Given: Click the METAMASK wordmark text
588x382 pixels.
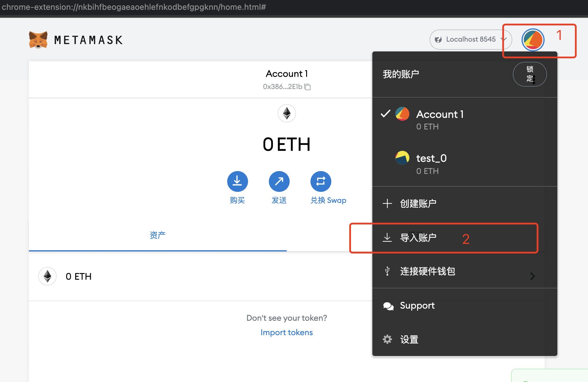Looking at the screenshot, I should pos(88,40).
